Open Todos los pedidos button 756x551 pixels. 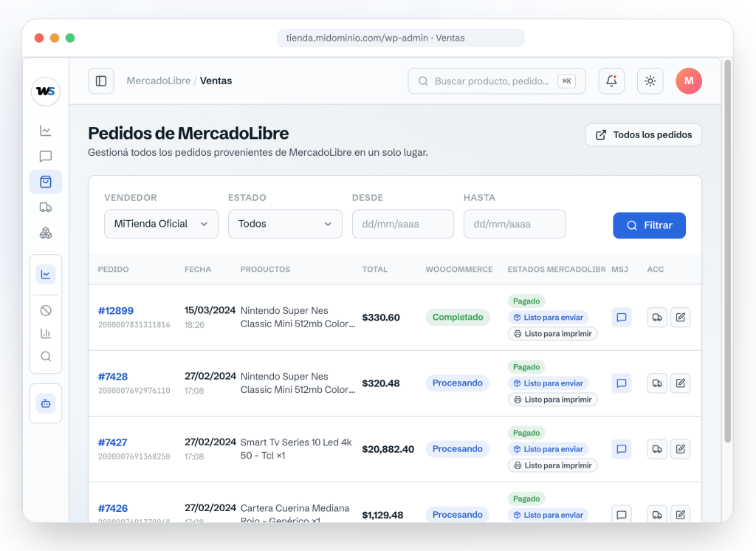643,135
